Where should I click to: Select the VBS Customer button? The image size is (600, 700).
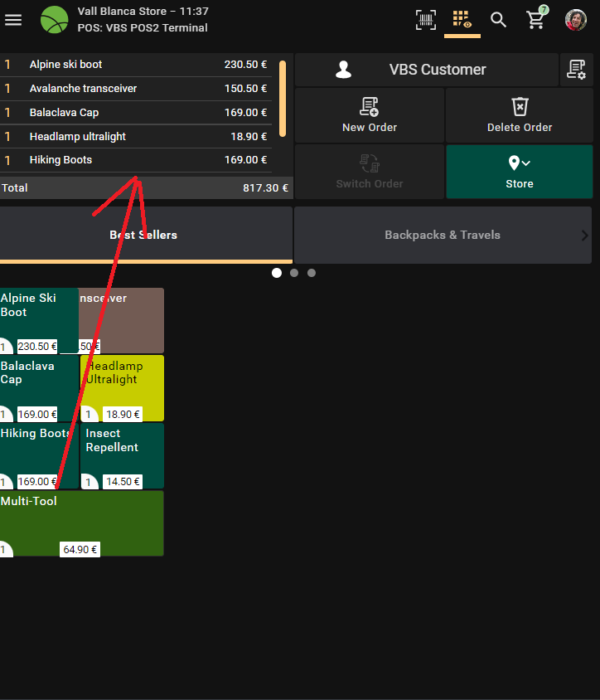point(426,70)
